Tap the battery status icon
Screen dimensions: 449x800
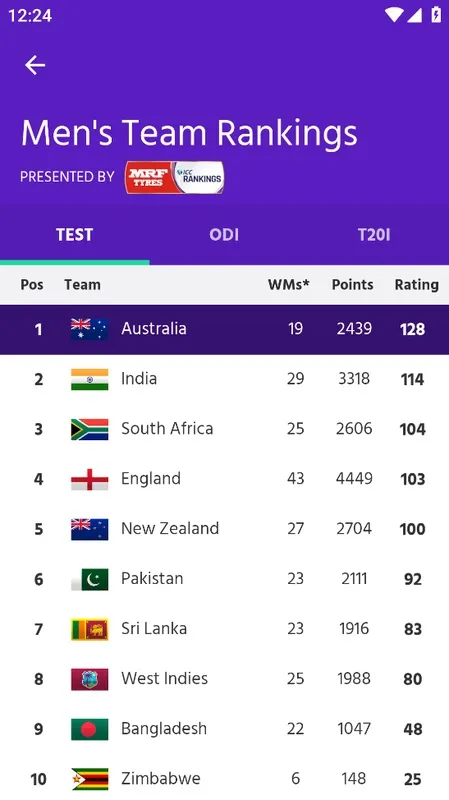tap(436, 14)
